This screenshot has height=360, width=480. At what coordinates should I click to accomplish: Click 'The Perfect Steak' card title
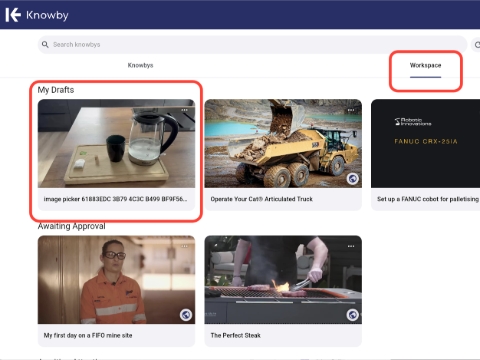point(236,335)
